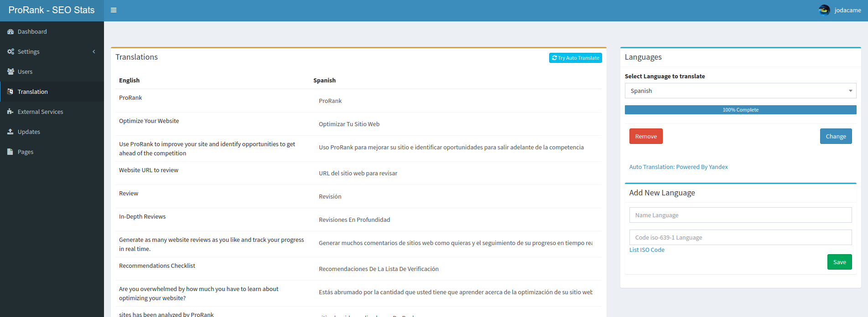Edit the 'Revisión' translation field

455,196
